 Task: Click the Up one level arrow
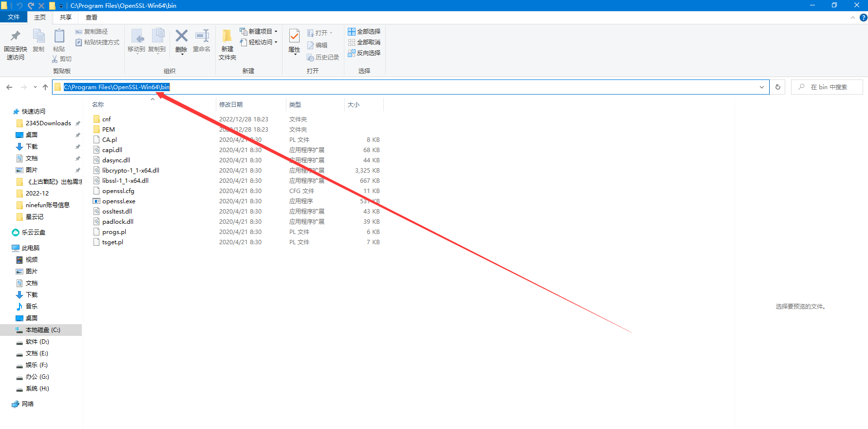point(45,87)
